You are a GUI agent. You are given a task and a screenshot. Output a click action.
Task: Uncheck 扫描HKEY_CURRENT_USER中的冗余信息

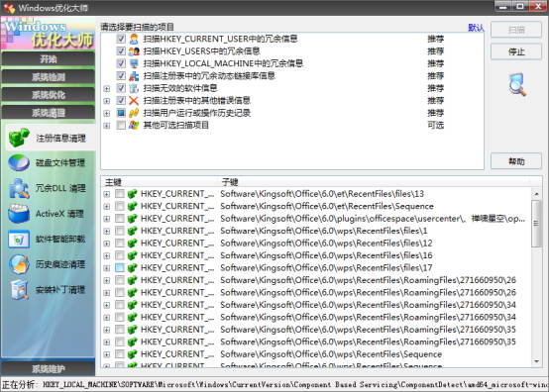tap(121, 39)
